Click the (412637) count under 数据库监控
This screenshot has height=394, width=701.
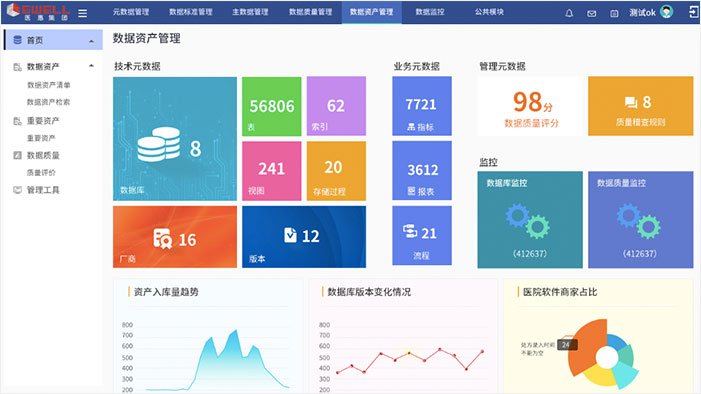(529, 254)
